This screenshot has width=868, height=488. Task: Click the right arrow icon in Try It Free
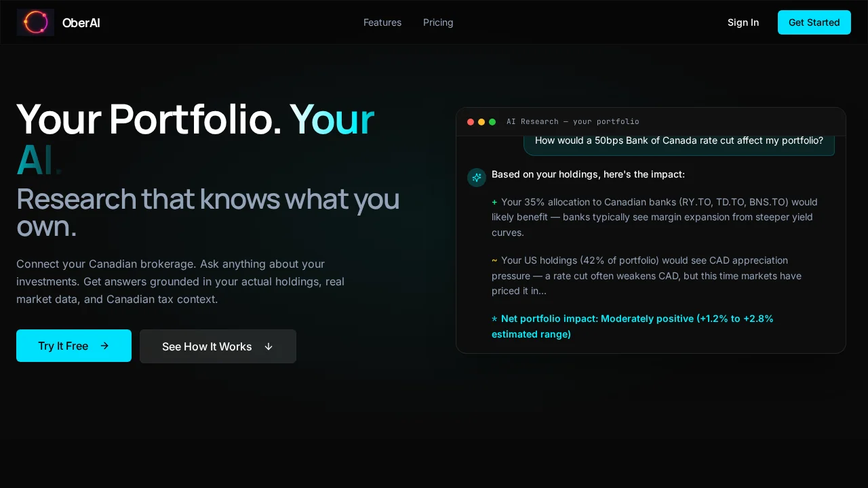[104, 346]
